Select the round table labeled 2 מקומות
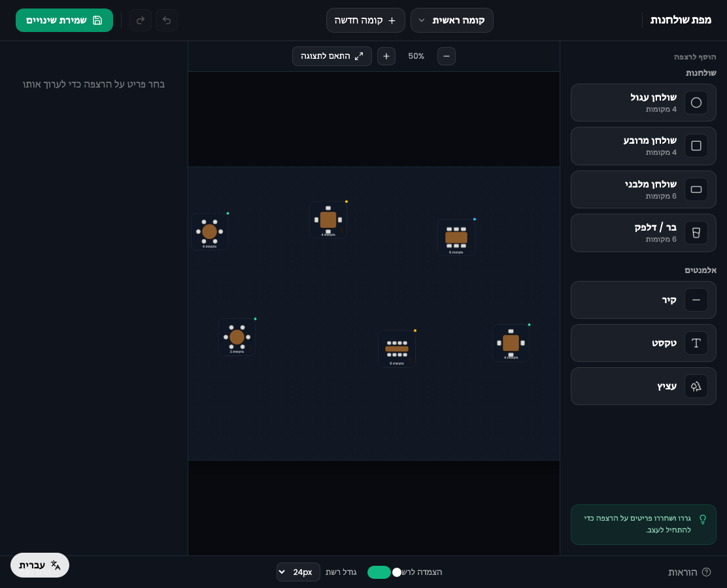 point(237,337)
